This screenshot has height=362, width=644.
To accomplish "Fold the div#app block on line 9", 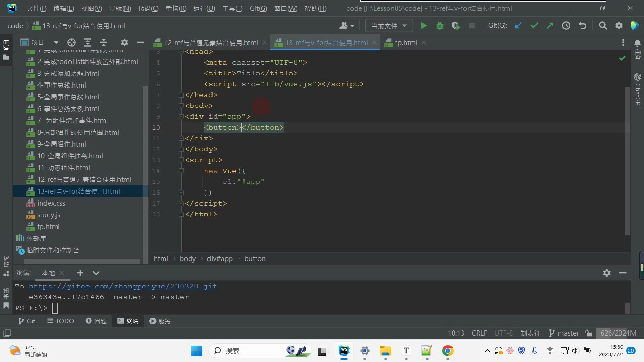I will (x=181, y=116).
